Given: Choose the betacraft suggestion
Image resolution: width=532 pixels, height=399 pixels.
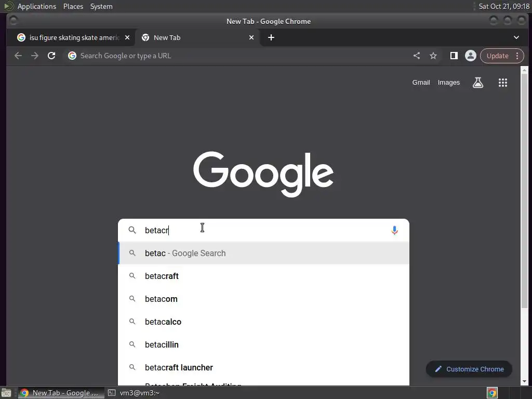Looking at the screenshot, I should coord(263,276).
